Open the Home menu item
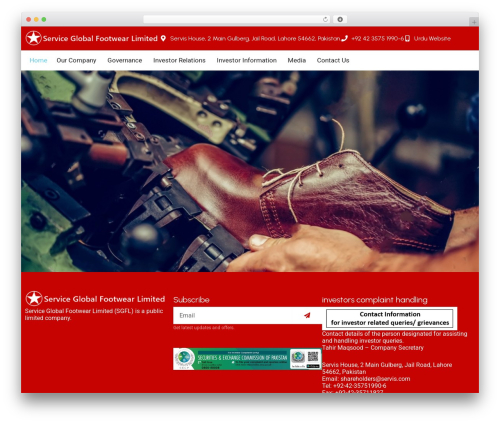Screen dimensions: 500x423 point(38,60)
